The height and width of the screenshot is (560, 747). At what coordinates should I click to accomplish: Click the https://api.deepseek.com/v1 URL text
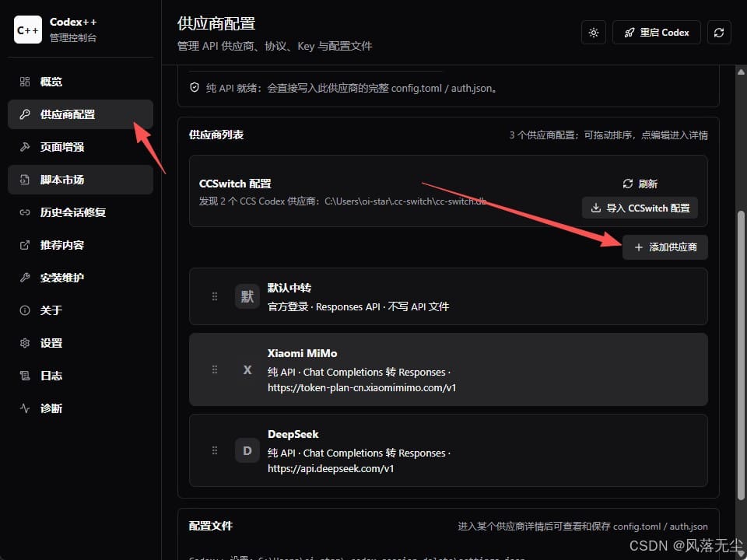[331, 468]
